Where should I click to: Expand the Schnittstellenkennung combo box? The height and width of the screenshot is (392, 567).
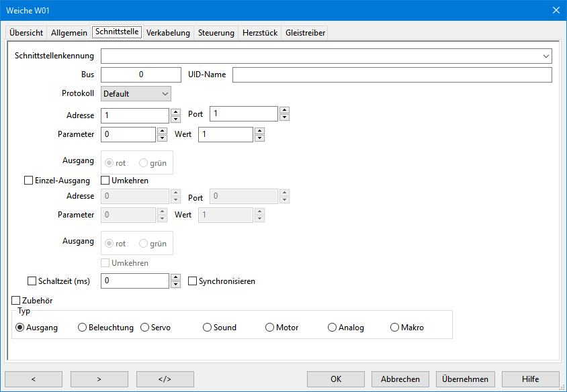[x=546, y=56]
